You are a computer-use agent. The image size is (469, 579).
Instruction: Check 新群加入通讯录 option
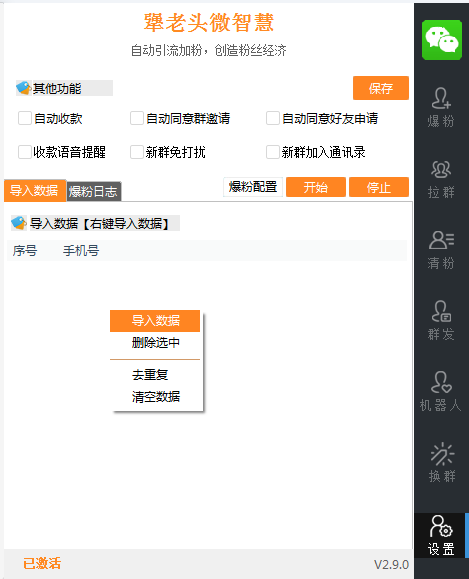[273, 152]
